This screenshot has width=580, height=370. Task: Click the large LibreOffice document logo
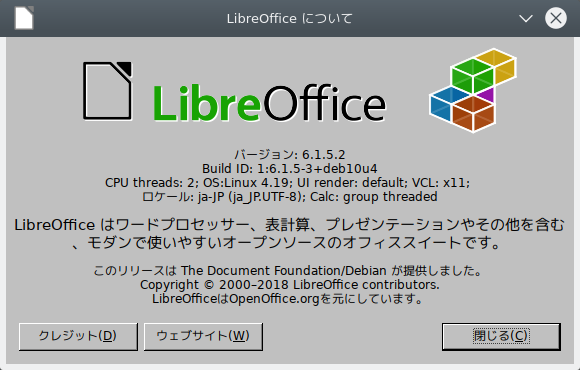(x=108, y=91)
